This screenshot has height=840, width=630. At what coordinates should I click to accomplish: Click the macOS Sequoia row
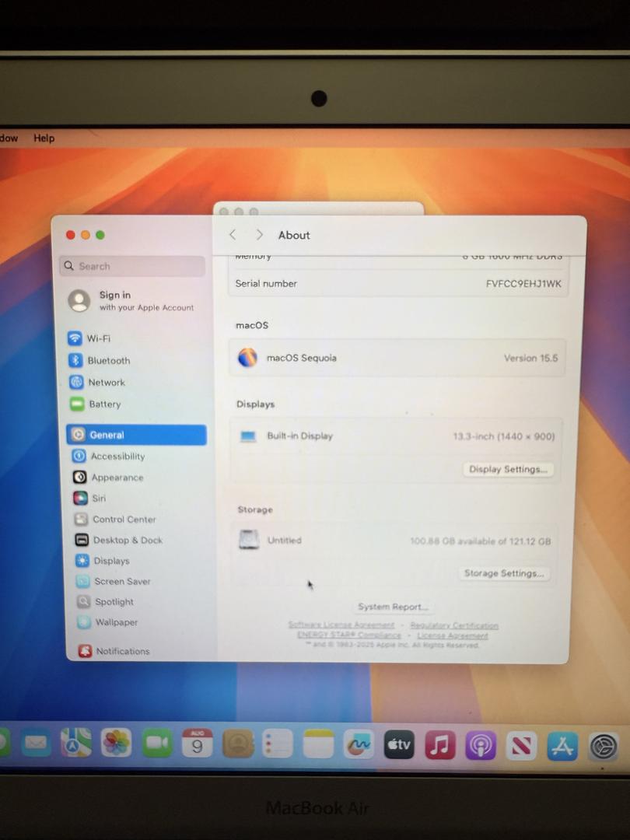click(x=397, y=358)
